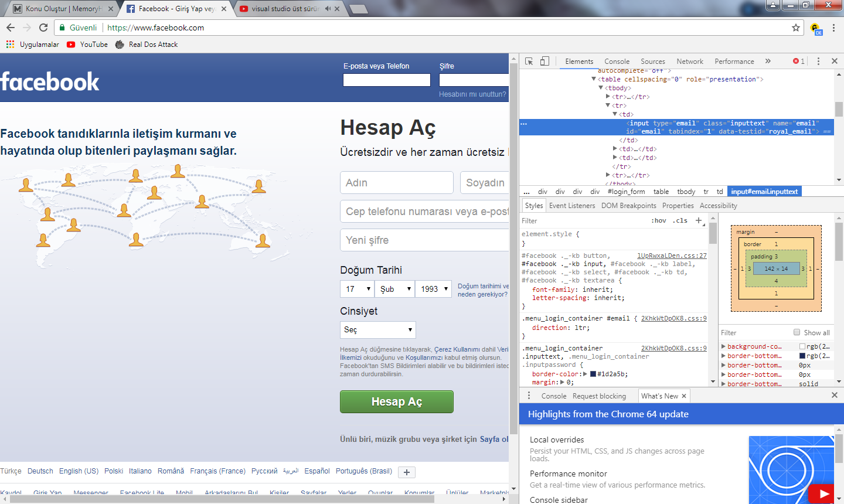Viewport: 844px width, 504px height.
Task: Close the DevTools panel
Action: (x=835, y=61)
